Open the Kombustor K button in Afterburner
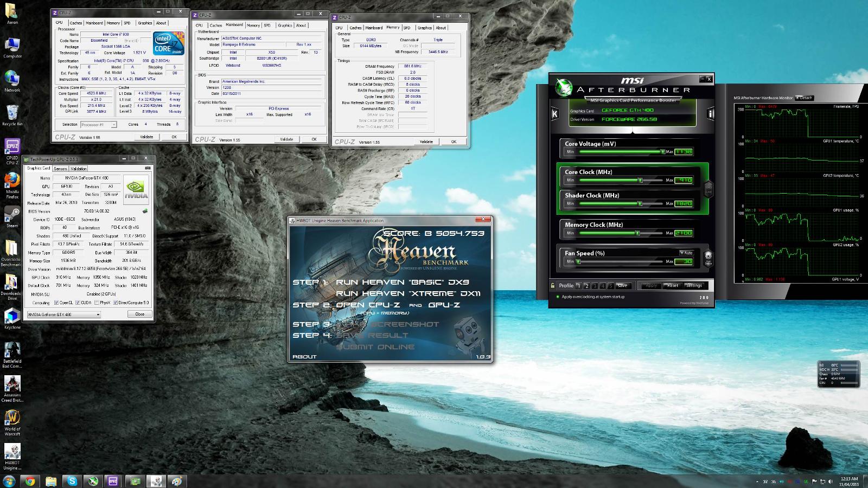 tap(554, 113)
